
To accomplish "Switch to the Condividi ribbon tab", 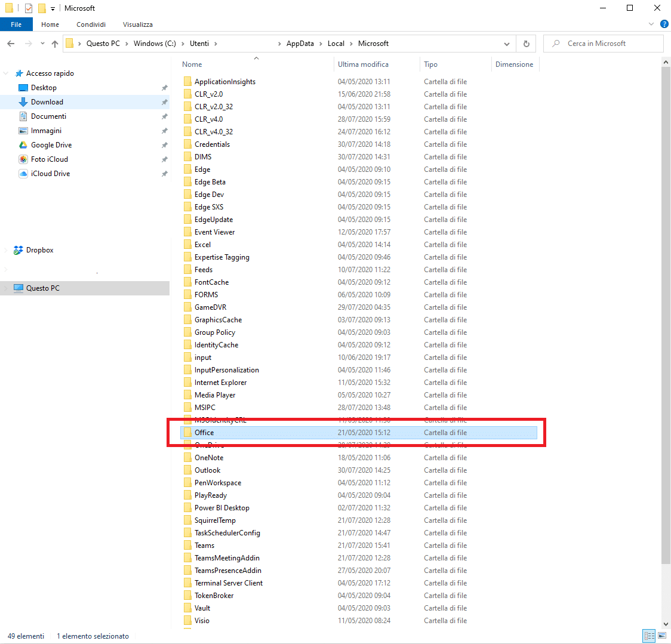I will pos(91,24).
